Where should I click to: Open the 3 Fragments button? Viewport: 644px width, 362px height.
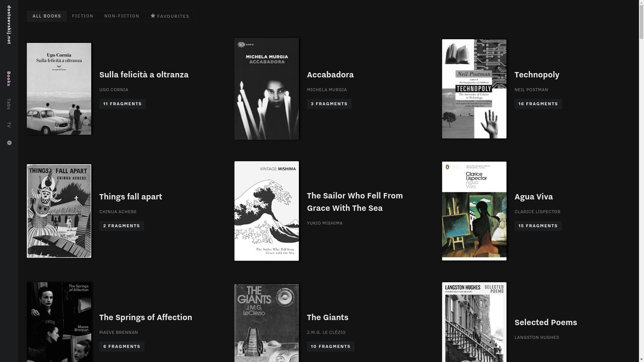[x=330, y=104]
